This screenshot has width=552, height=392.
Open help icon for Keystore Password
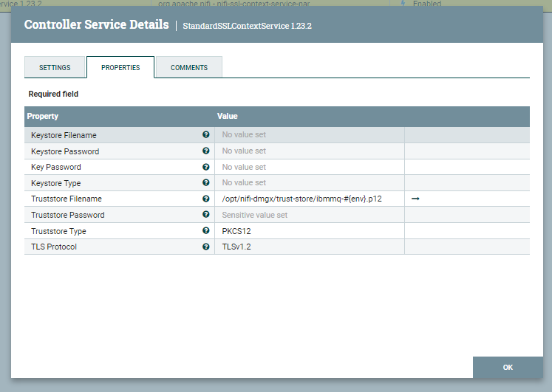206,151
